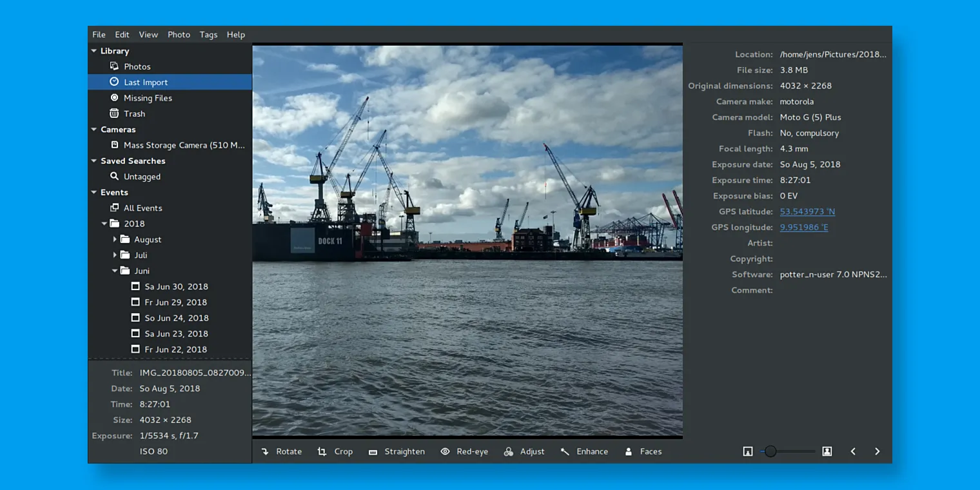Select event Sa Jun 23, 2018

click(x=176, y=333)
